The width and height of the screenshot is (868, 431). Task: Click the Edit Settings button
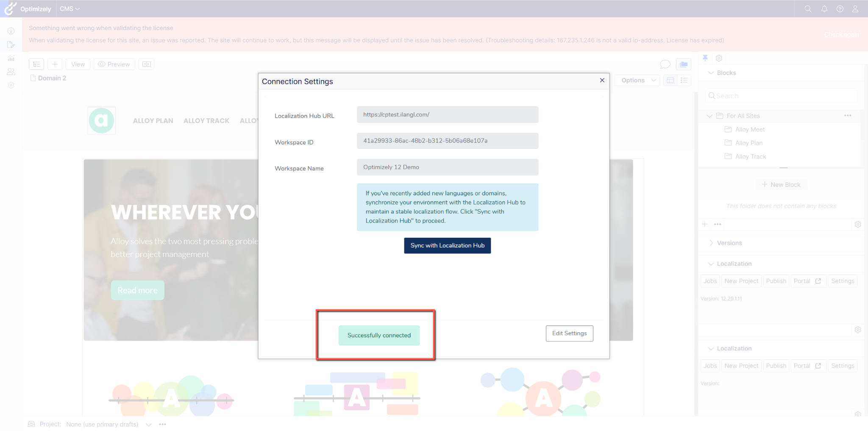(x=569, y=333)
